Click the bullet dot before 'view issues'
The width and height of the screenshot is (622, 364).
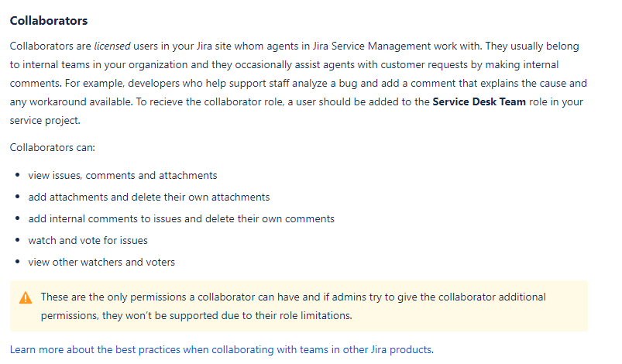click(18, 175)
